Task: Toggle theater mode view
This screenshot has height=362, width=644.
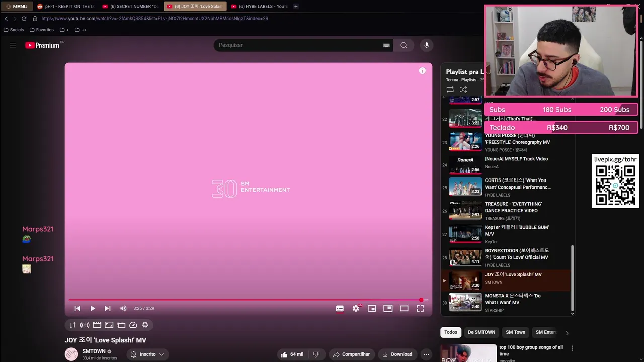Action: [404, 308]
